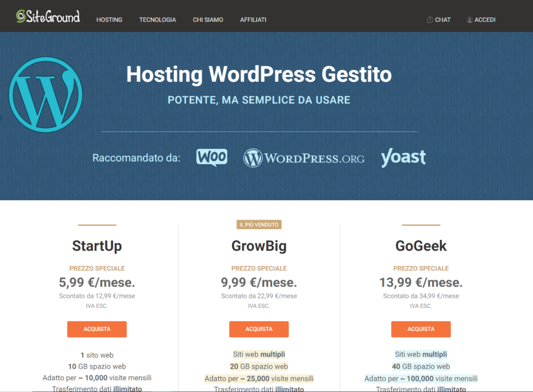Viewport: 533px width, 392px height.
Task: Click '40 GB spazio web' text
Action: 421,367
